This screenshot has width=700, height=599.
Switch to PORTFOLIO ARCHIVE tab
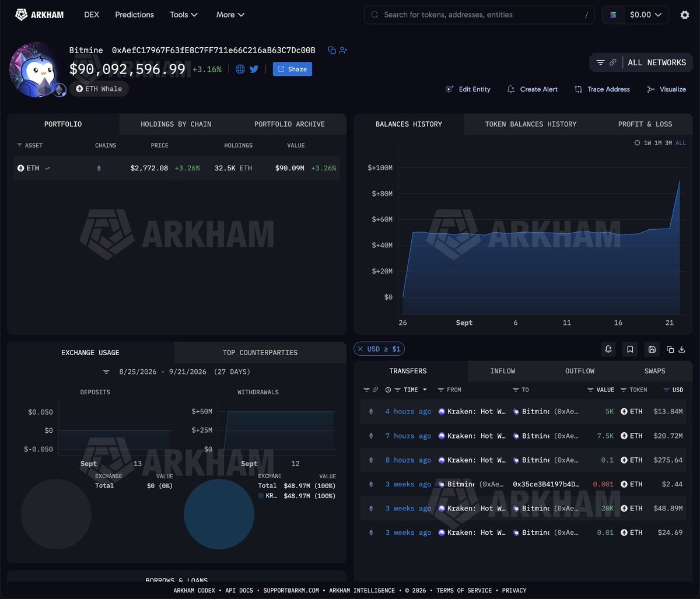point(289,124)
